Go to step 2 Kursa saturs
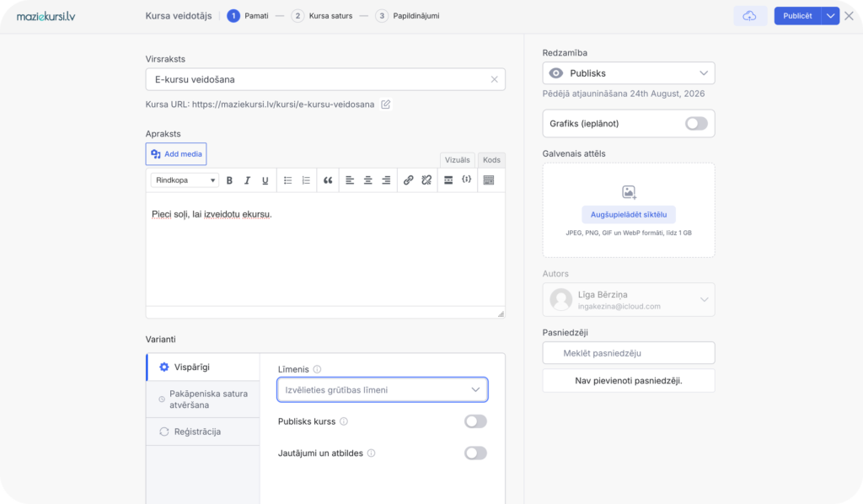863x504 pixels. point(323,16)
